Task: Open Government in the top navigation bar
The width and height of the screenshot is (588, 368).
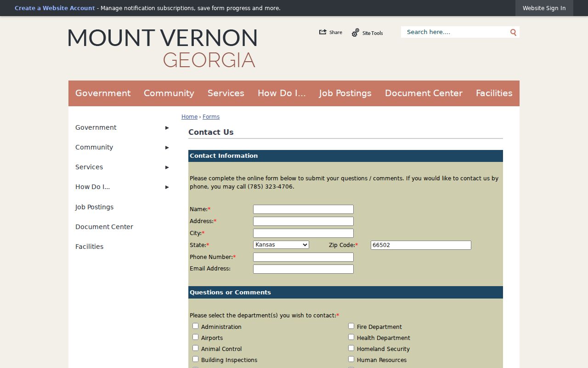Action: (103, 93)
